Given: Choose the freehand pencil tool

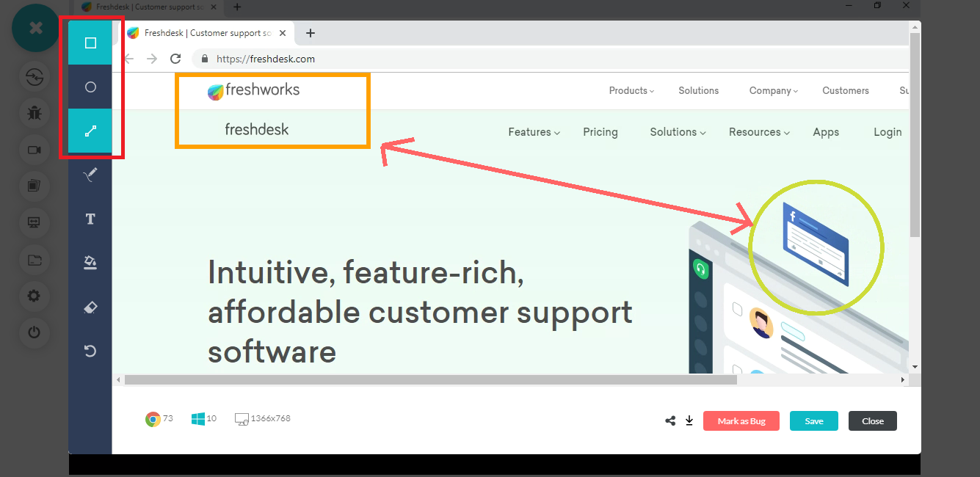Looking at the screenshot, I should coord(90,175).
